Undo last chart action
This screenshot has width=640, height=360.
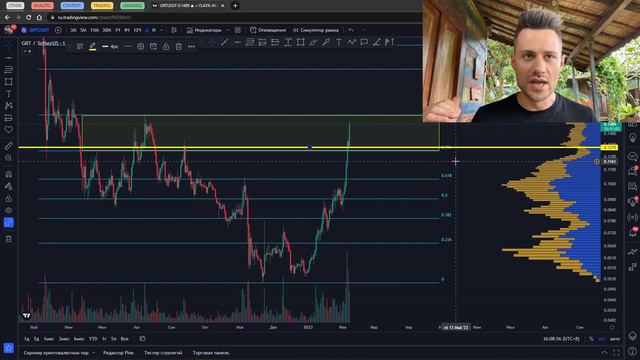351,30
